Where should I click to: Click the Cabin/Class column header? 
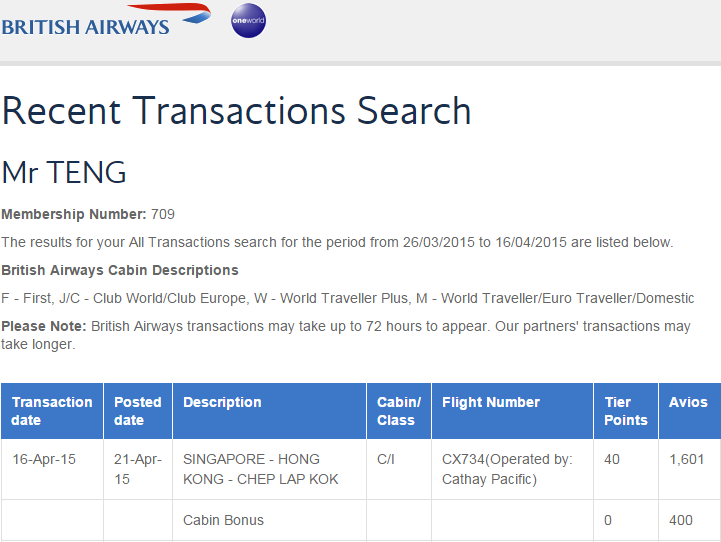coord(399,411)
